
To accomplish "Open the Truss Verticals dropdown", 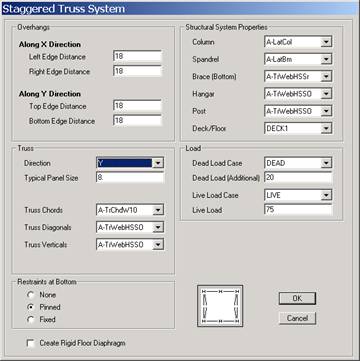I will pyautogui.click(x=158, y=245).
